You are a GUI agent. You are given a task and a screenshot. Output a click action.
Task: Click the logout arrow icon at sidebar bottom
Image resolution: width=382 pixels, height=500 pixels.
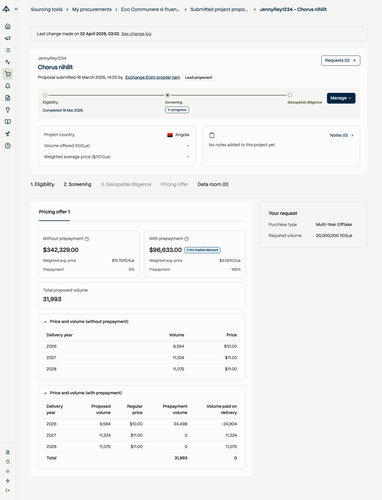[8, 490]
